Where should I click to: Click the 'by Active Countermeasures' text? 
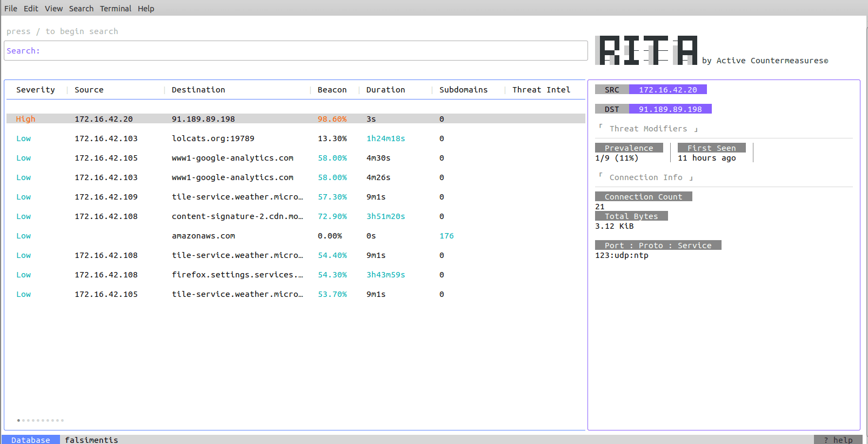[x=765, y=61]
